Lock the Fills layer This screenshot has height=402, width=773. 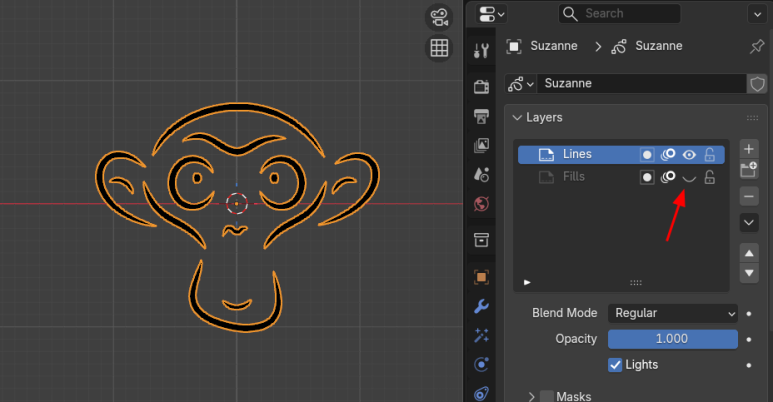pyautogui.click(x=709, y=177)
